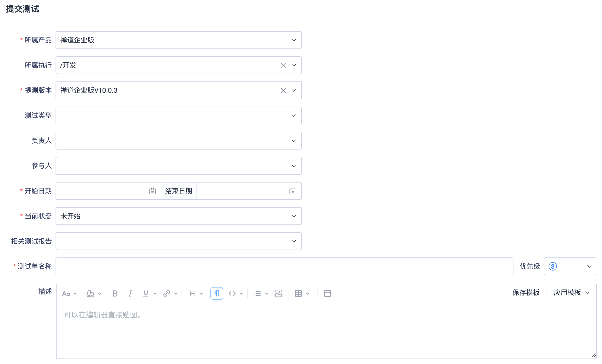Viewport: 602px width, 364px height.
Task: Click the list formatting icon
Action: 258,294
